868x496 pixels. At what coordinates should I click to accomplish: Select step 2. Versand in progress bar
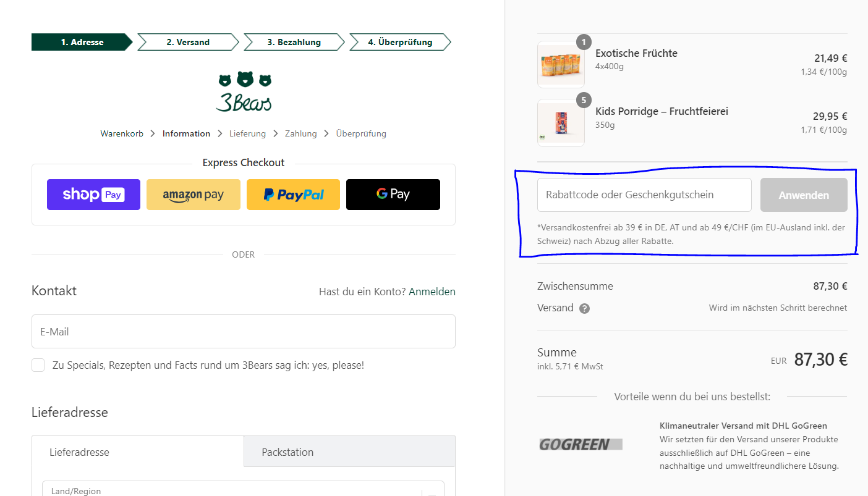[188, 42]
